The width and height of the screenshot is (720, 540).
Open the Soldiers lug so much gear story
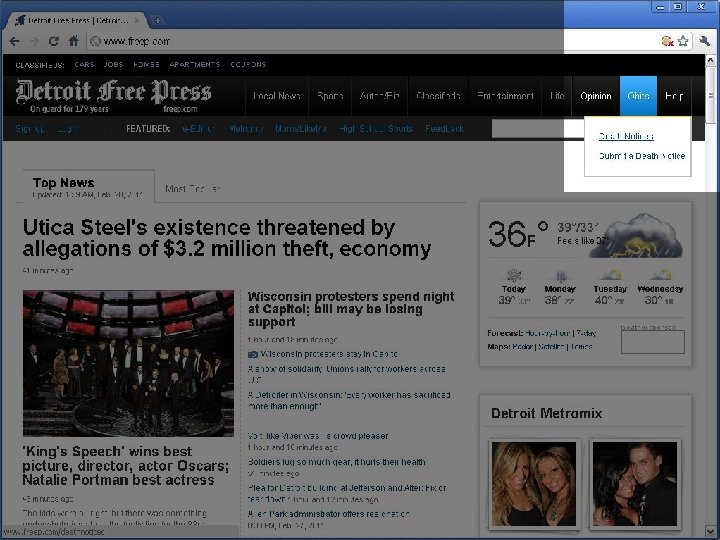337,462
